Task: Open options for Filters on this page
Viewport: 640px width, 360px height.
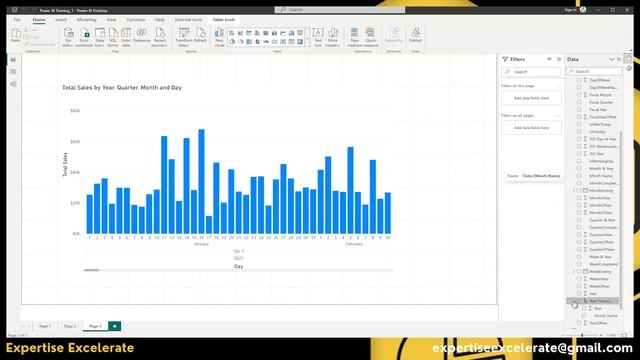Action: coord(558,86)
